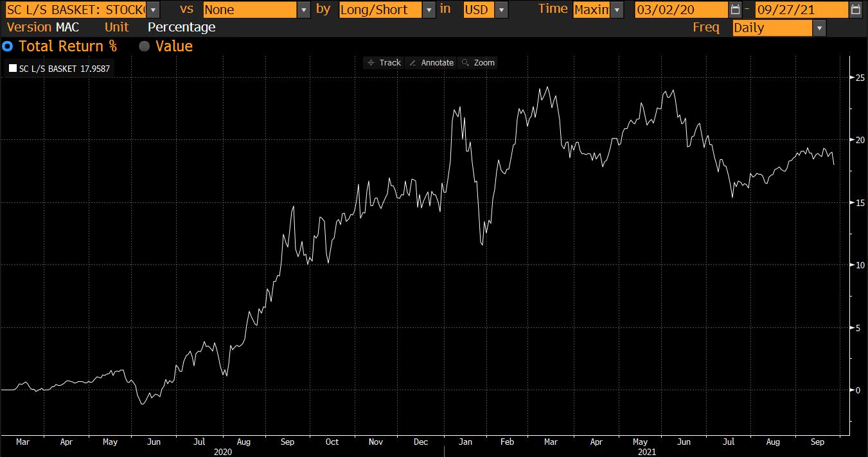Screen dimensions: 868x457
Task: Switch to the Value radio option
Action: 145,46
